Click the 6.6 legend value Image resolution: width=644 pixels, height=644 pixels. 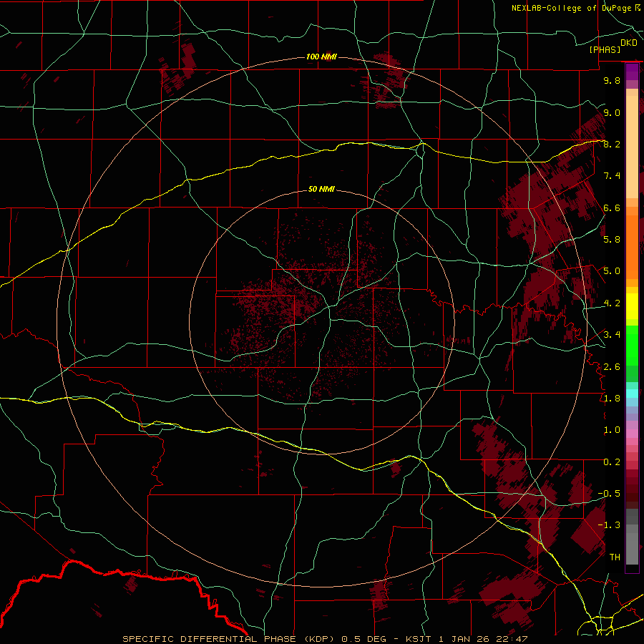coord(612,208)
